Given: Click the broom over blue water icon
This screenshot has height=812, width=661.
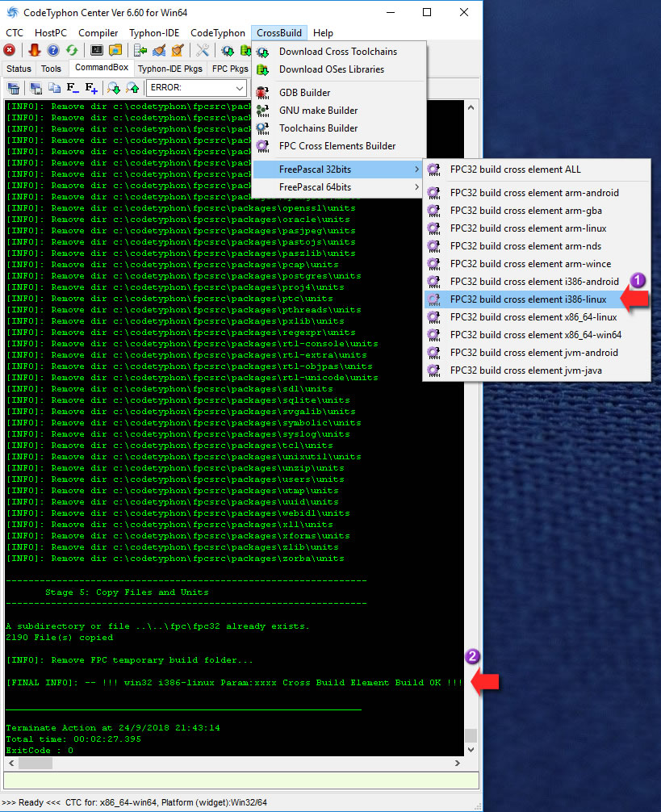Looking at the screenshot, I should [159, 50].
